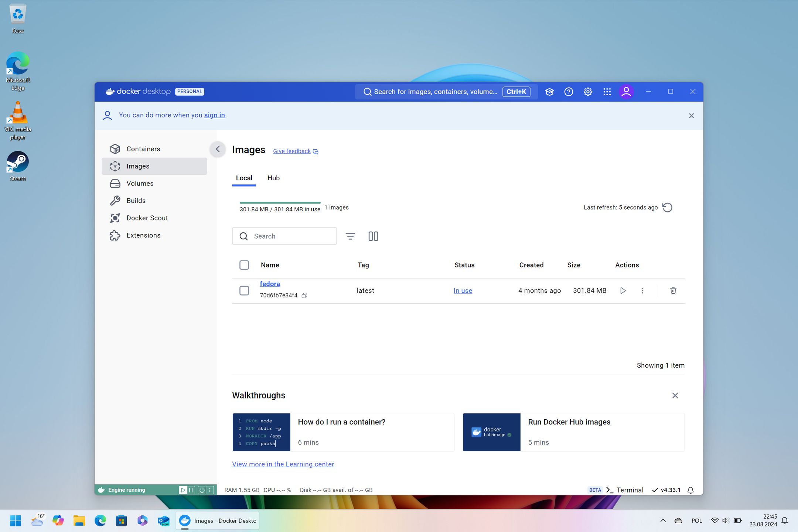Screen dimensions: 798x532
Task: Run the fedora image with the play icon
Action: tap(623, 290)
